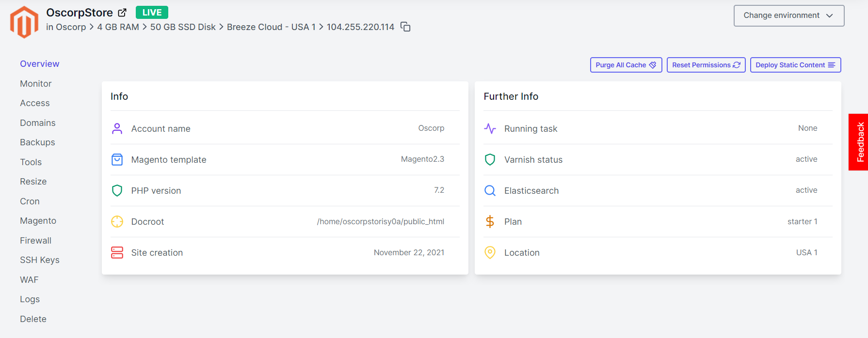Click '50 GB SSD Disk' breadcrumb

tap(183, 27)
